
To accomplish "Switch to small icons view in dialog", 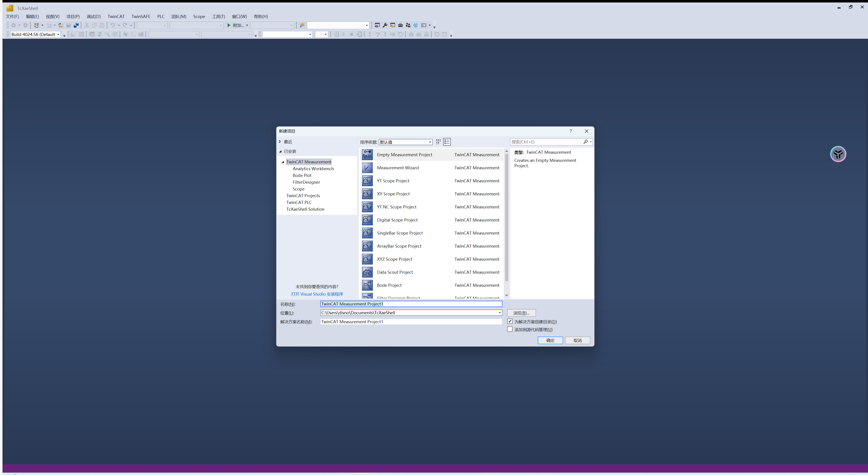I will [438, 142].
